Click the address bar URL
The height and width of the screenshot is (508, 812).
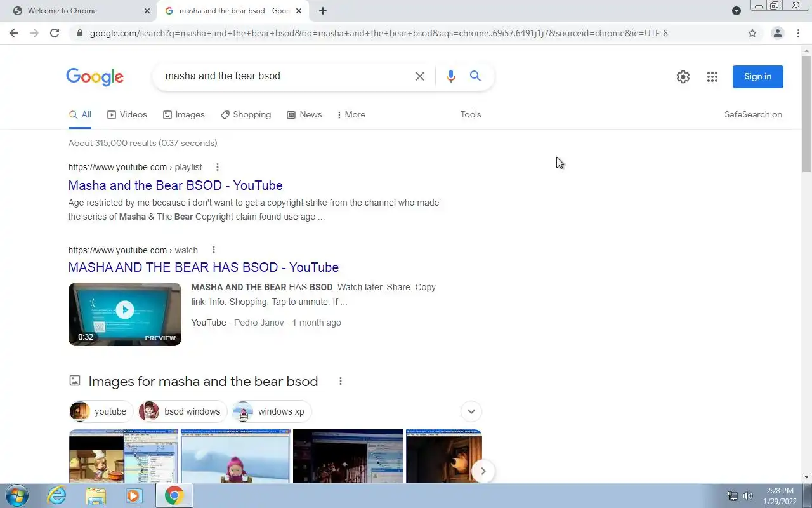click(x=379, y=33)
